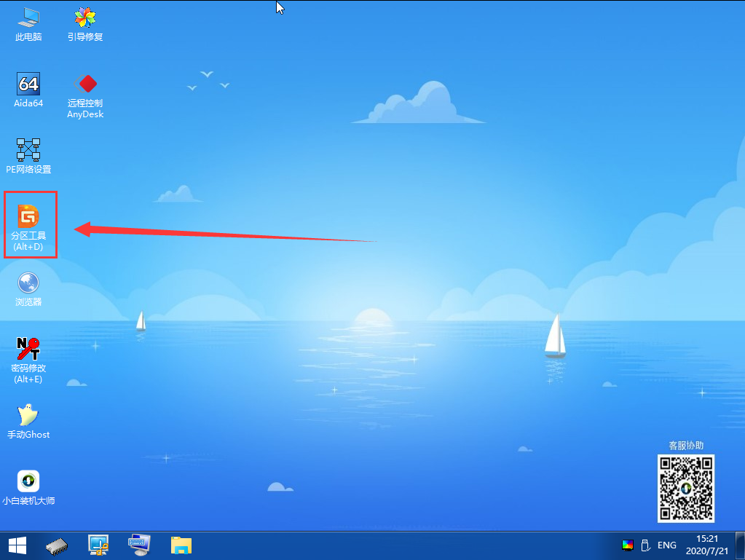Open the memory chip taskbar icon
The width and height of the screenshot is (745, 560).
(x=57, y=546)
